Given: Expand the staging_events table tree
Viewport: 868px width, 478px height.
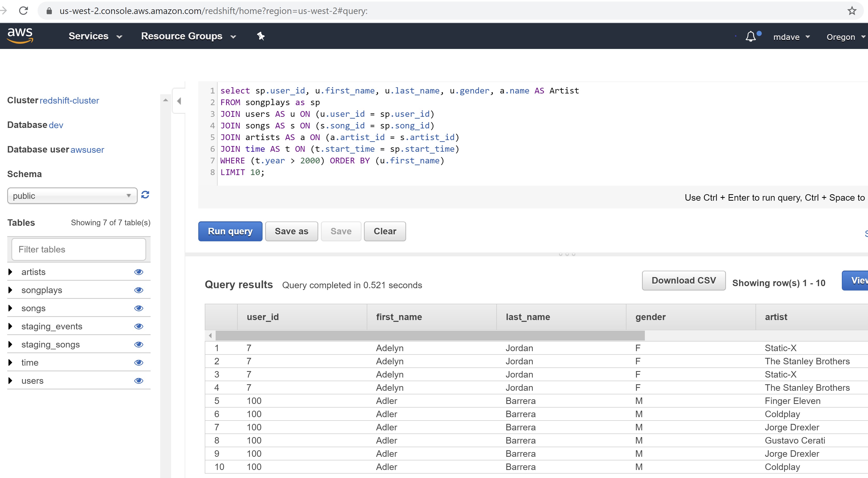Looking at the screenshot, I should (10, 326).
